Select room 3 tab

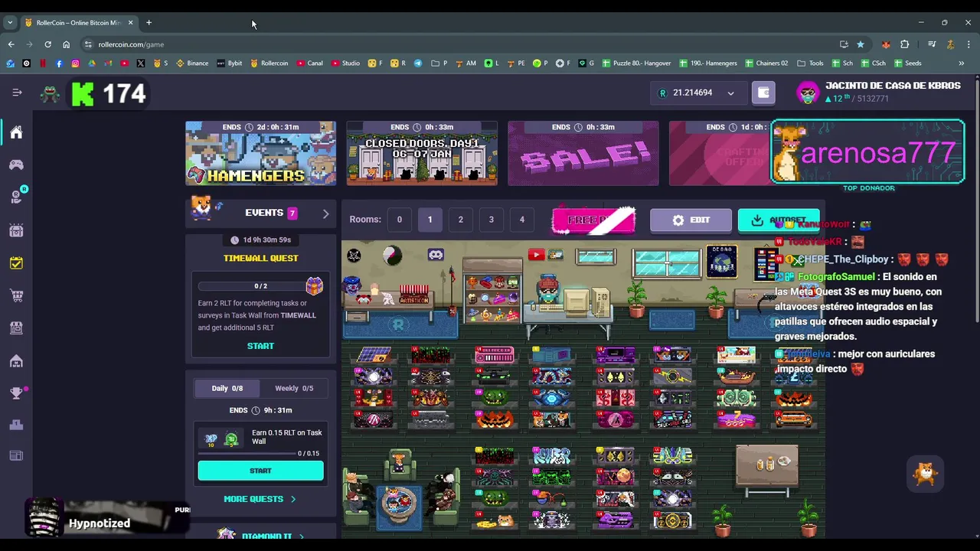pos(492,220)
